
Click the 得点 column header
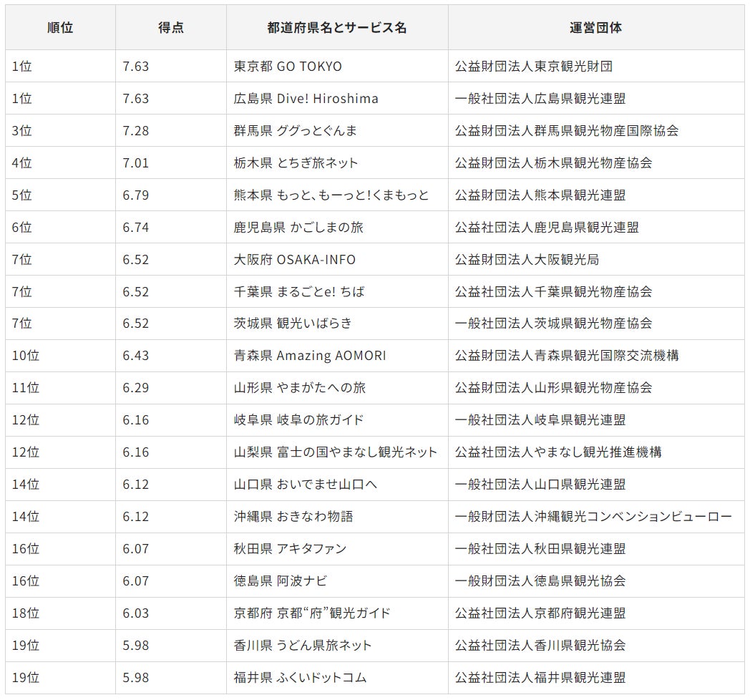pos(171,28)
